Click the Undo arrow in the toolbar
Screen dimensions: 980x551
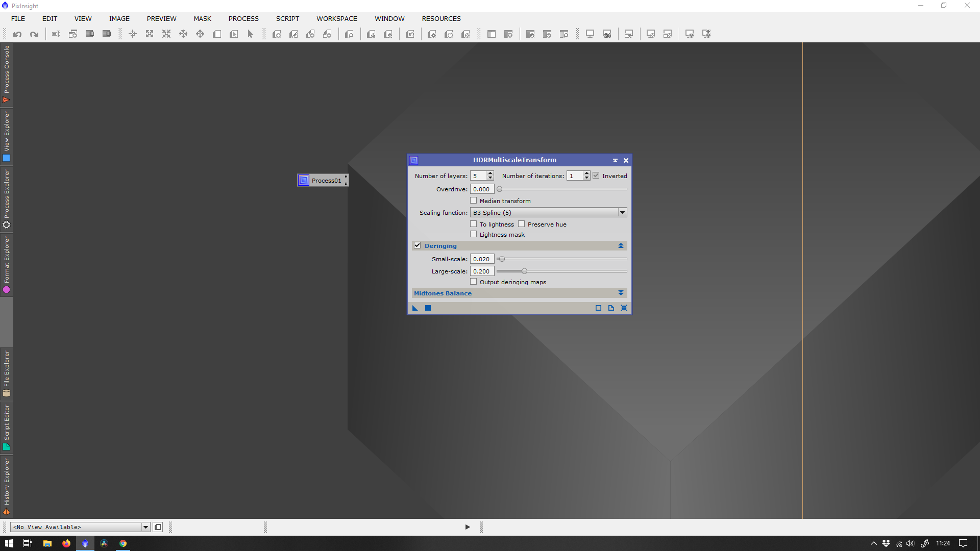(17, 34)
